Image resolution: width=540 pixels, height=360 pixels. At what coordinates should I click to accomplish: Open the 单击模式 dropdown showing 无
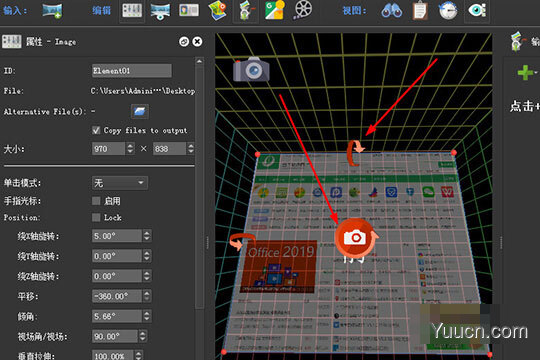[x=120, y=183]
